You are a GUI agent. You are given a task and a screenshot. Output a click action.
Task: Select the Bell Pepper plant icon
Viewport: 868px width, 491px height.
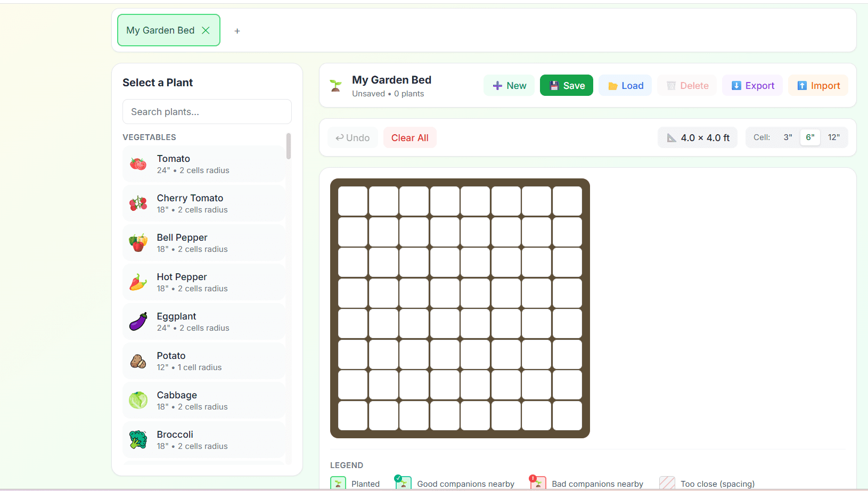pos(138,242)
